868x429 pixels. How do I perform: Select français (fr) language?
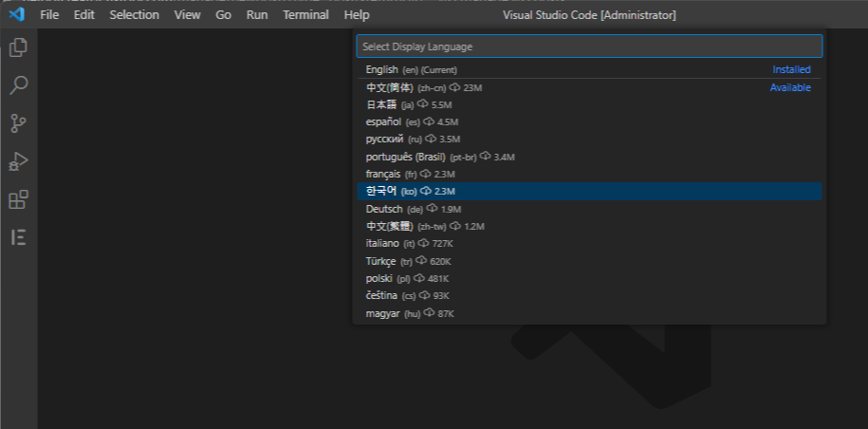point(589,174)
